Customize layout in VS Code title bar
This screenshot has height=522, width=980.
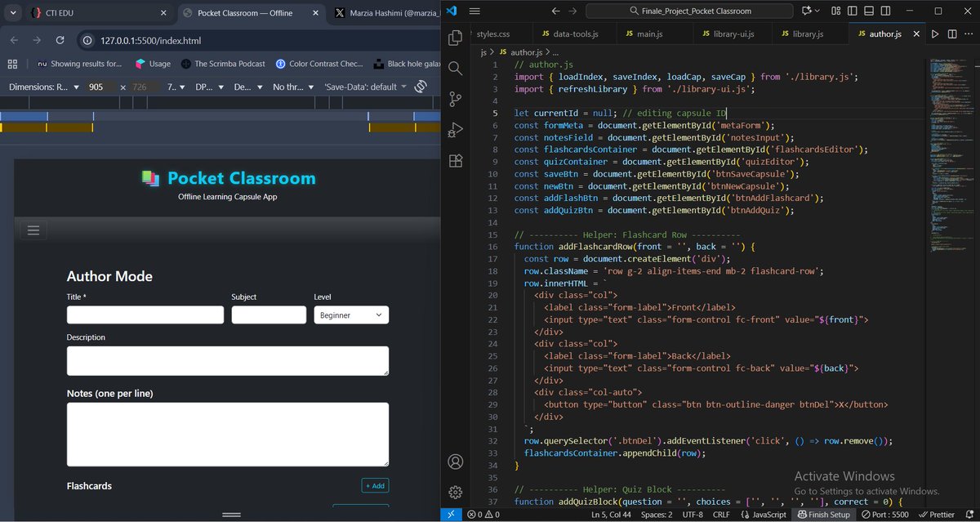point(836,11)
